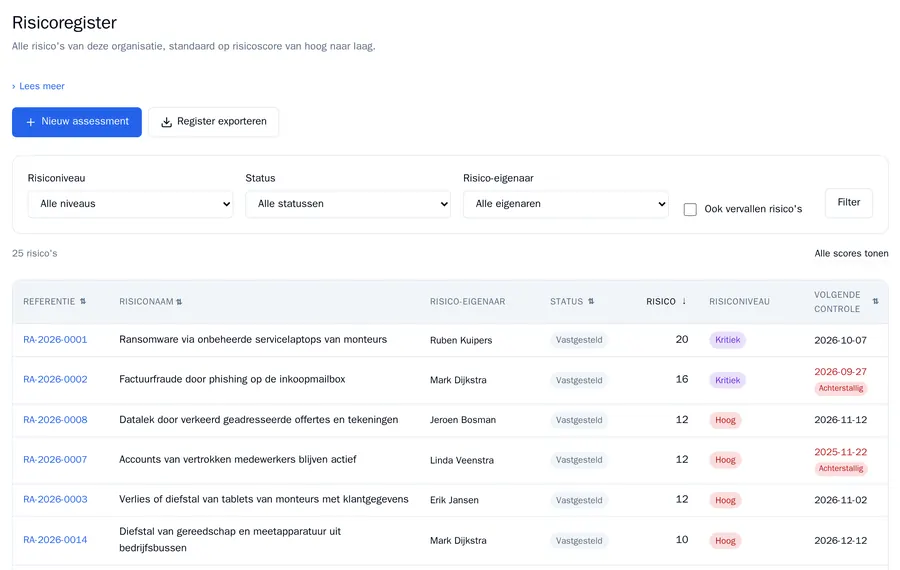This screenshot has height=570, width=900.
Task: Open risk RA-2026-0007
Action: [55, 460]
